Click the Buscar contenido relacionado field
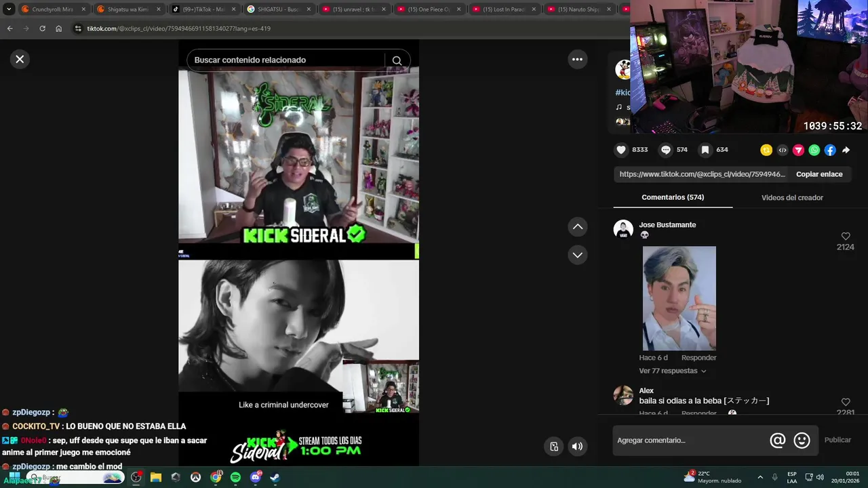 pos(286,60)
